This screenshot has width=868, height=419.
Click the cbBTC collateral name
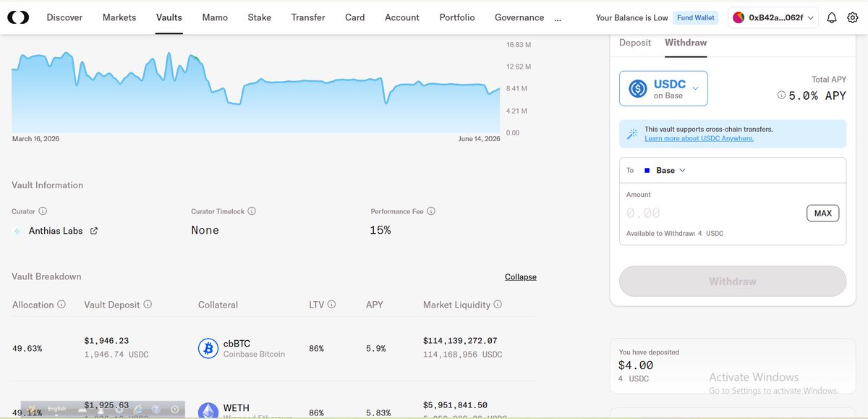click(x=237, y=343)
